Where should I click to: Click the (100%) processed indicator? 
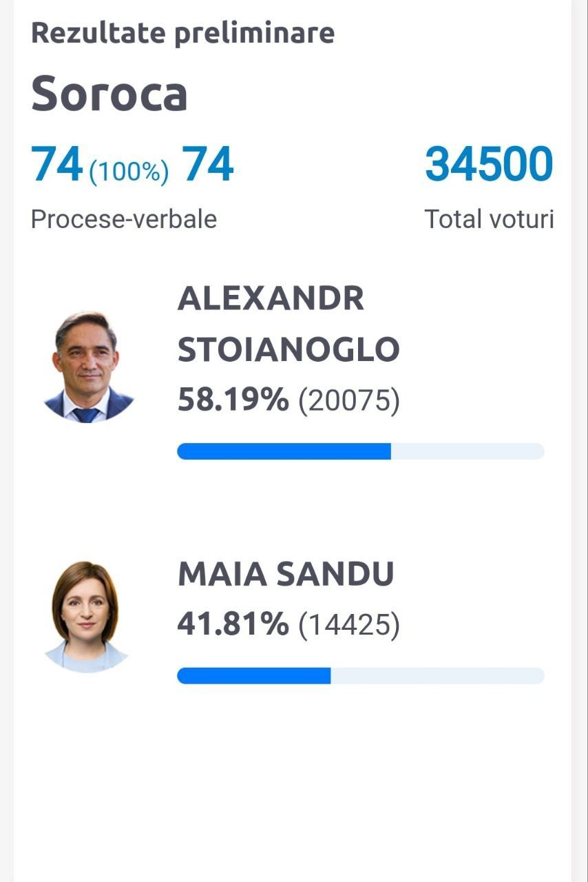click(x=129, y=172)
